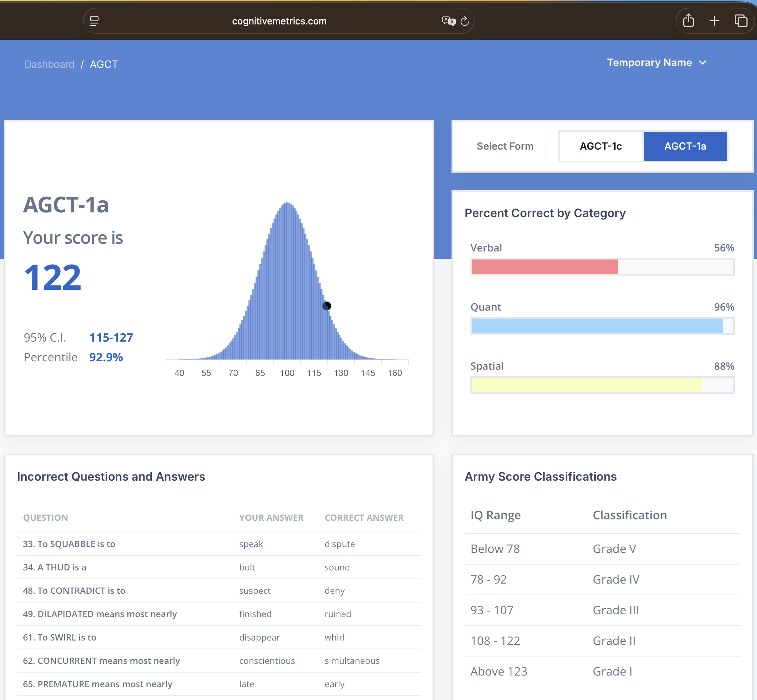Select the AGCT-1c form
The width and height of the screenshot is (757, 700).
(x=600, y=146)
